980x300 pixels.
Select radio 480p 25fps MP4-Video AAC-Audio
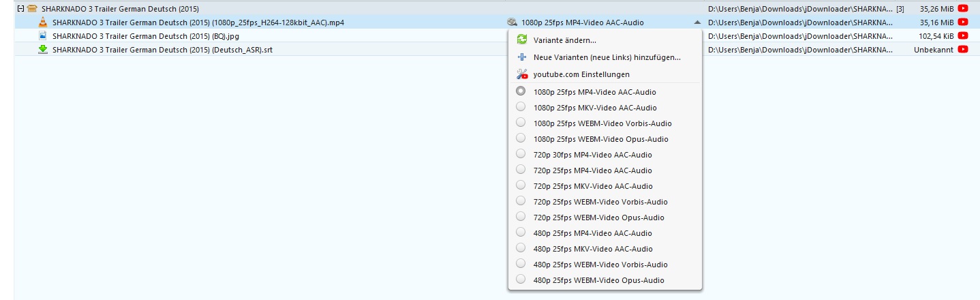point(521,232)
